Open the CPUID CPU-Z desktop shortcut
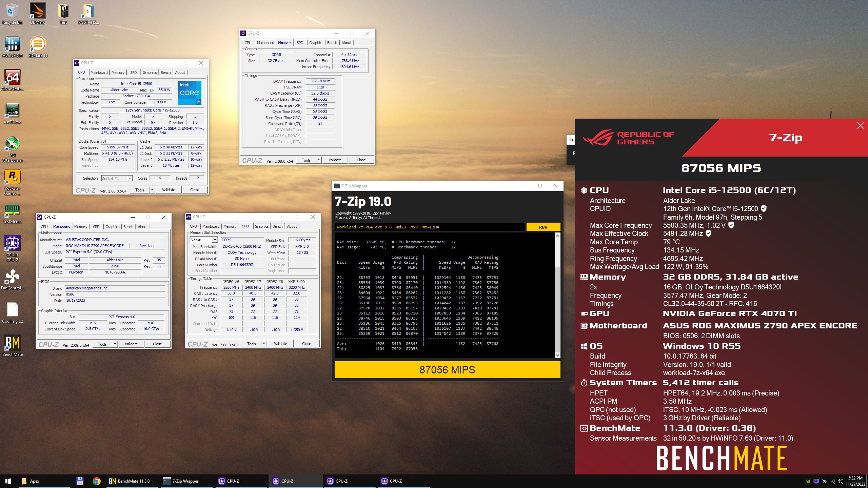This screenshot has width=868, height=488. pyautogui.click(x=12, y=248)
